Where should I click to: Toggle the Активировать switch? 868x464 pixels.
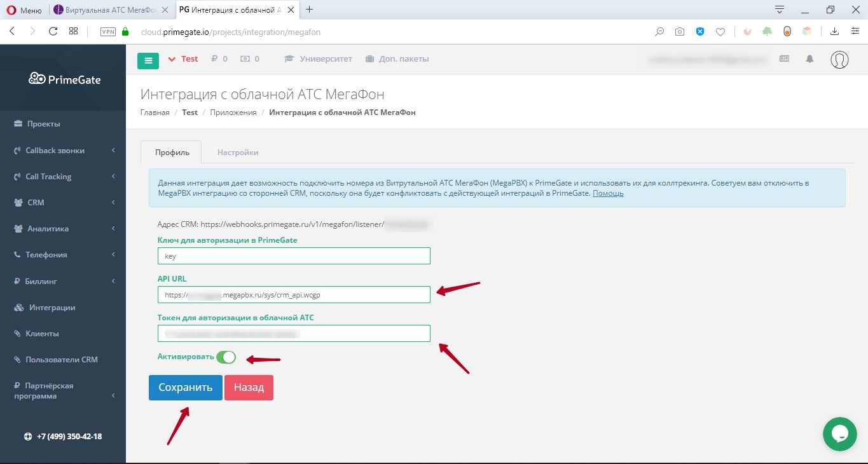point(226,357)
